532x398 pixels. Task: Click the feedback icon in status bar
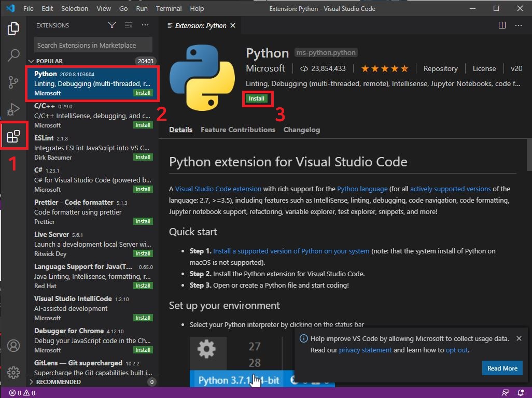pyautogui.click(x=505, y=393)
